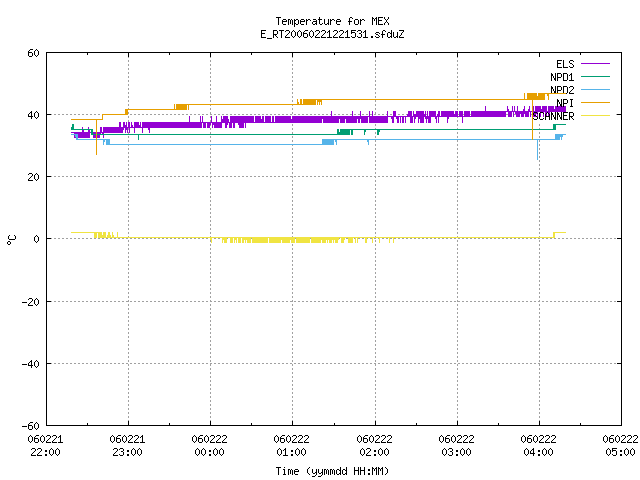Viewport: 640px width, 480px height.
Task: Click the 'Time (yymmdd HH:MM)' axis title
Action: click(332, 471)
